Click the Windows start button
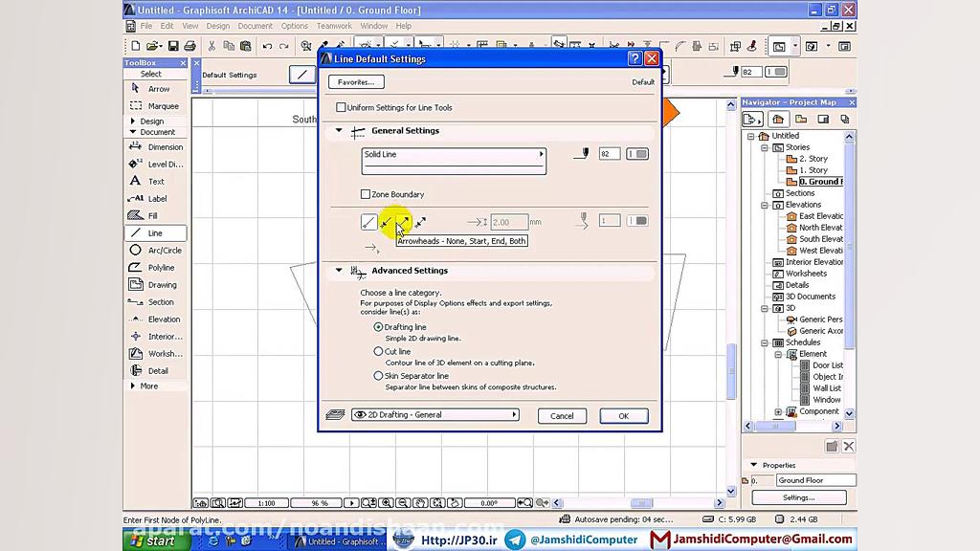Viewport: 980px width, 551px height. pos(156,540)
